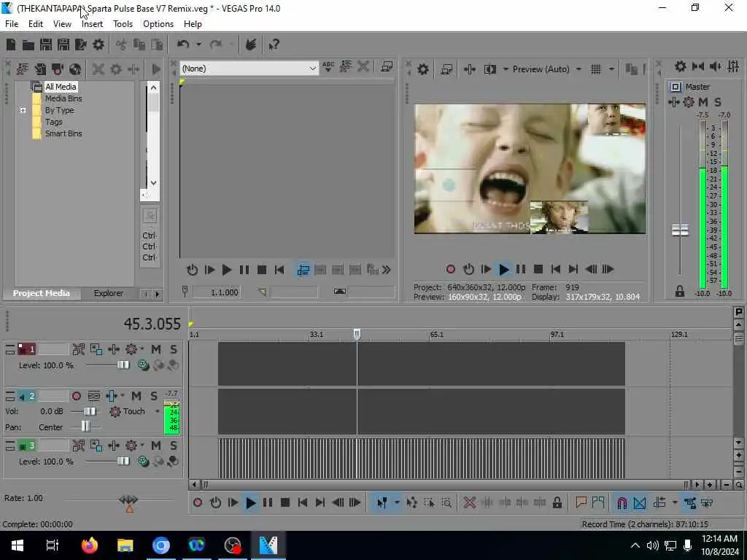This screenshot has height=560, width=747.
Task: Click Delete red X in timeline toolbar
Action: (470, 503)
